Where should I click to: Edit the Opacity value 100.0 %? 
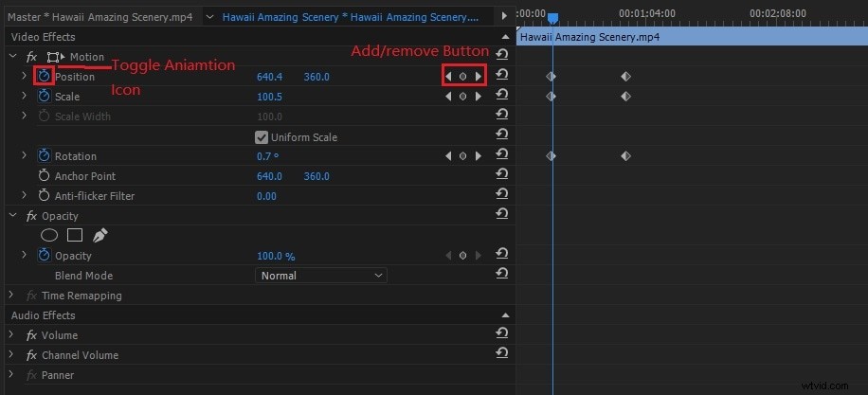coord(276,256)
